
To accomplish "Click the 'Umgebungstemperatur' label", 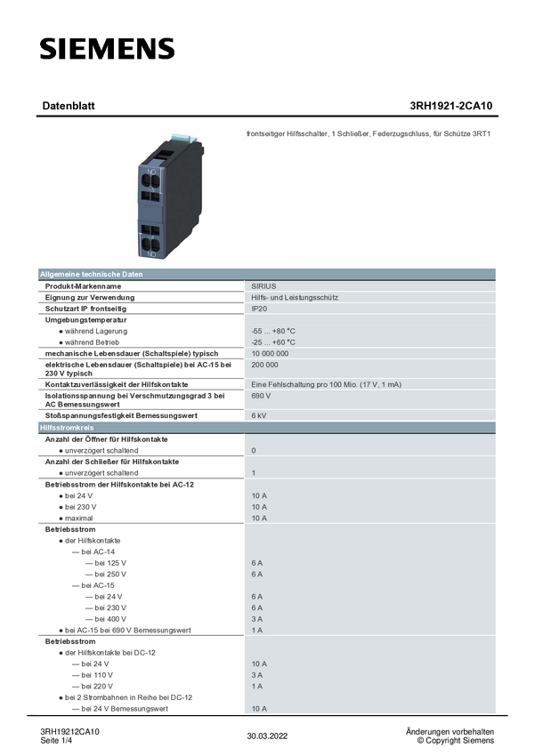I will click(85, 320).
